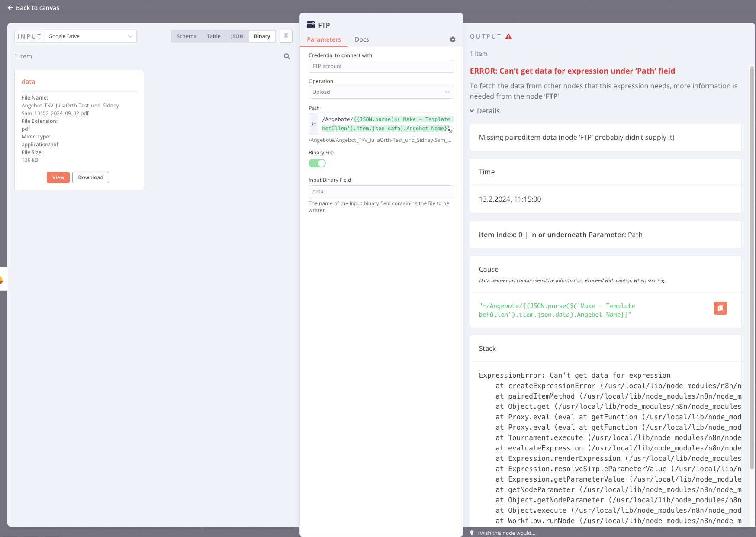This screenshot has width=756, height=537.
Task: Click the search magnifier icon in input panel
Action: point(286,56)
